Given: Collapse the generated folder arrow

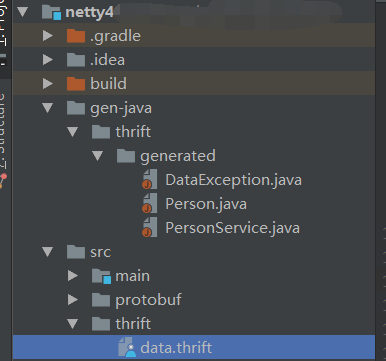Looking at the screenshot, I should click(x=98, y=156).
